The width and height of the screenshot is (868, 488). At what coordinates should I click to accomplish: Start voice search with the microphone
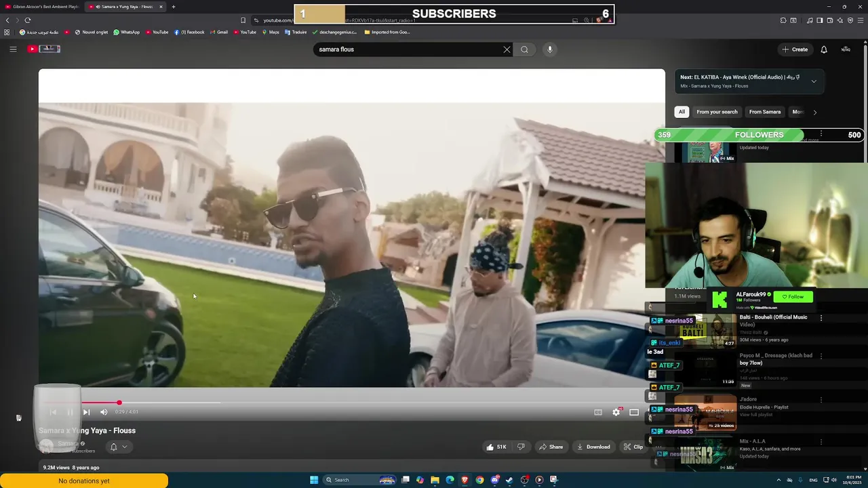tap(550, 49)
